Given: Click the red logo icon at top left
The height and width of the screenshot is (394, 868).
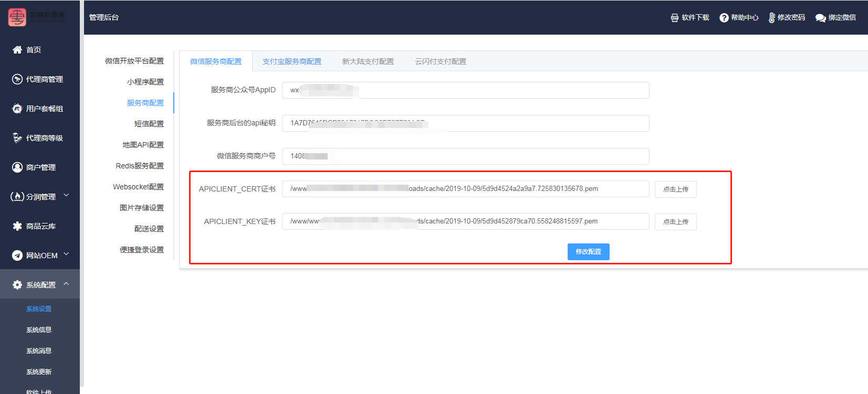Looking at the screenshot, I should point(17,17).
